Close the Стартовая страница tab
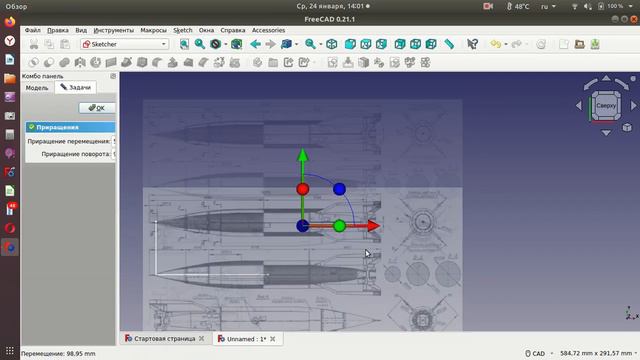The image size is (640, 360). click(x=201, y=339)
